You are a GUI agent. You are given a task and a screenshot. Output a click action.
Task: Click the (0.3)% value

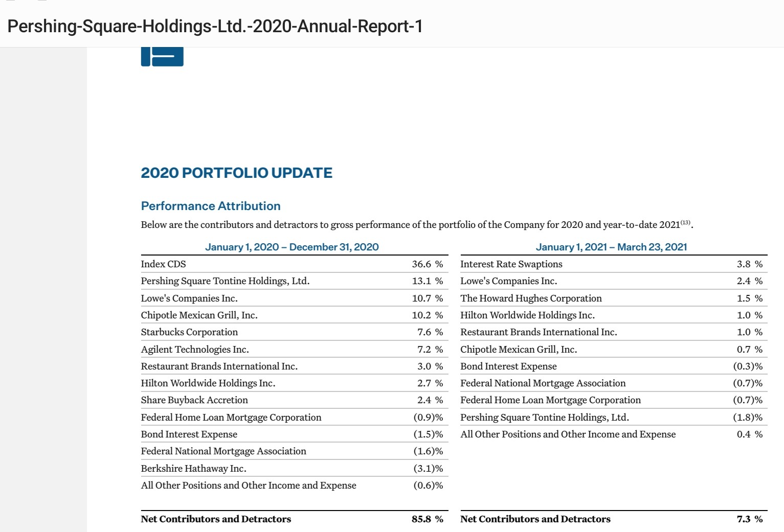tap(748, 366)
